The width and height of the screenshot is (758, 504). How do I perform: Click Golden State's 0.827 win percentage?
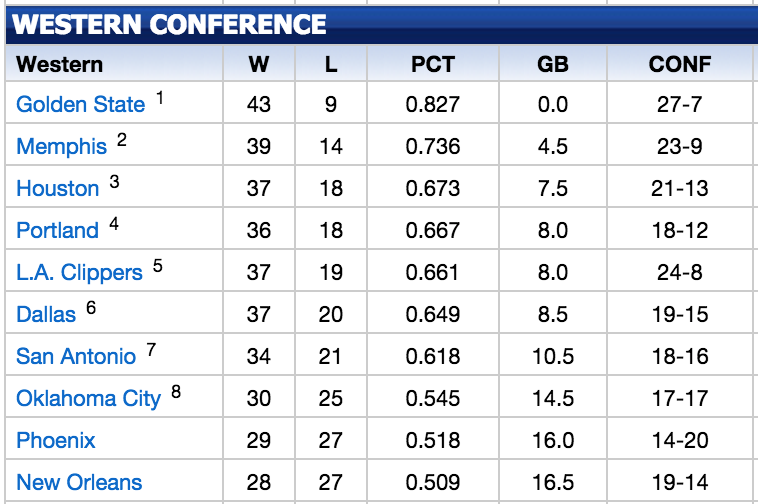coord(433,105)
